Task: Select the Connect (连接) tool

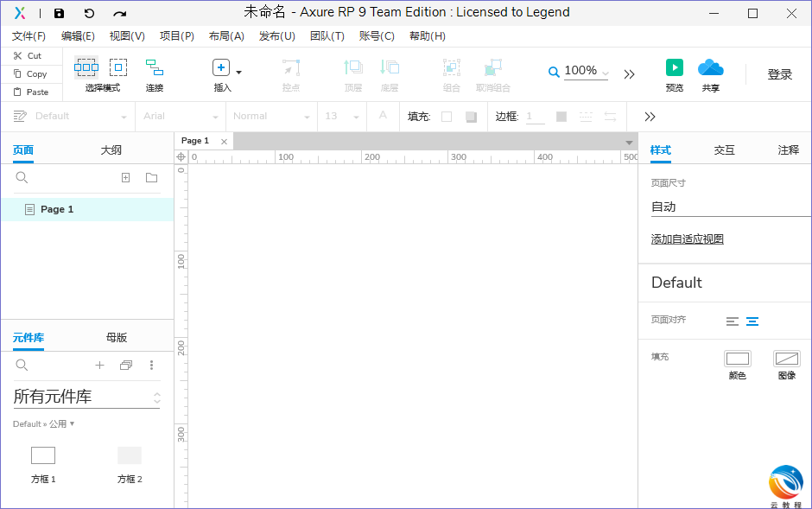Action: tap(154, 67)
